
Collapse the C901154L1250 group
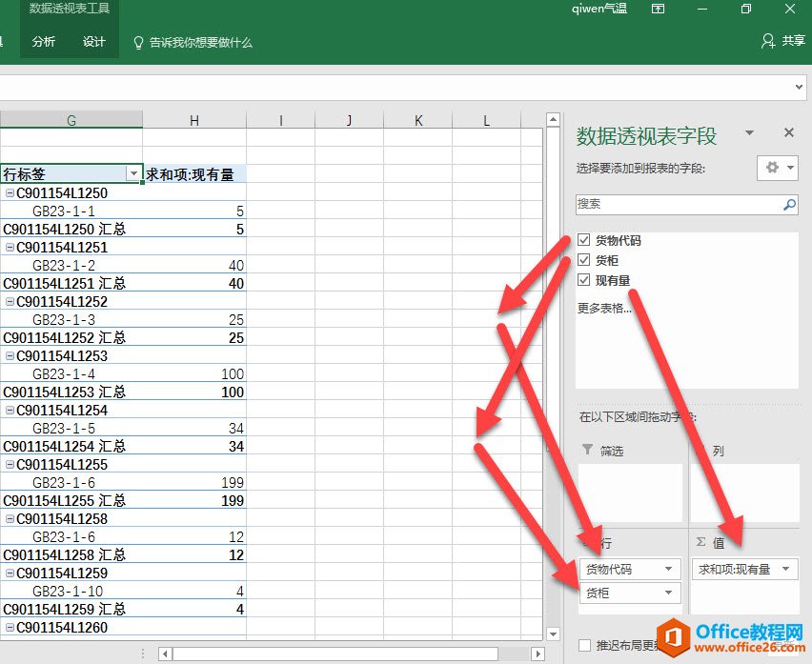[x=10, y=193]
